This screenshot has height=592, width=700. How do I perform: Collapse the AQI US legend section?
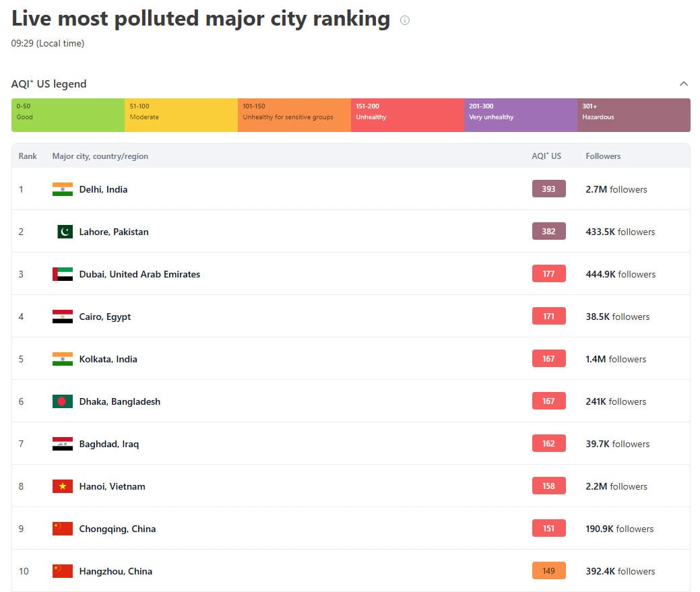683,84
